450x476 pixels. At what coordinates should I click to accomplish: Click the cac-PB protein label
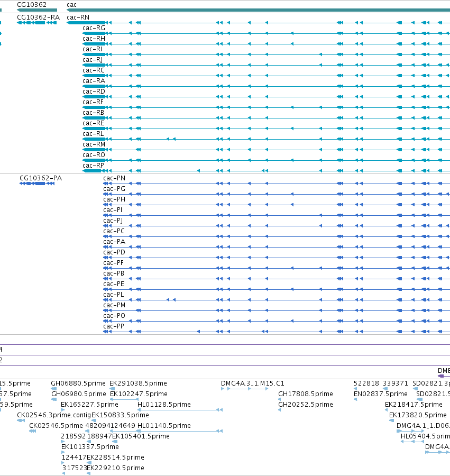tap(114, 273)
